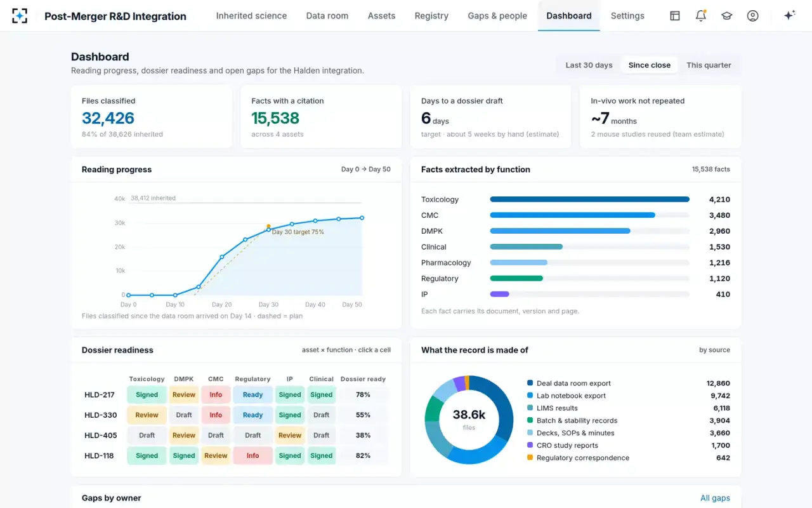The height and width of the screenshot is (508, 812).
Task: Click HLD-118 CMC Review cell
Action: pyautogui.click(x=216, y=455)
